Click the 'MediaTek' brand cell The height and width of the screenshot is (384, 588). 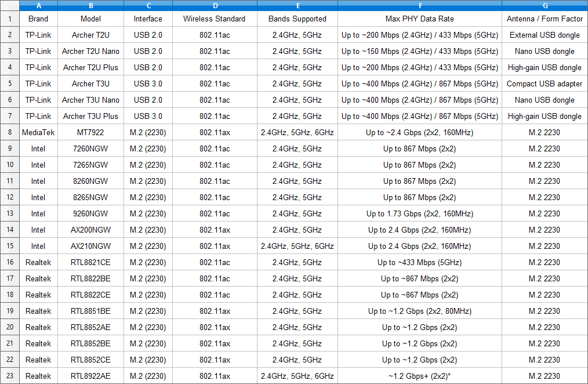(x=38, y=132)
